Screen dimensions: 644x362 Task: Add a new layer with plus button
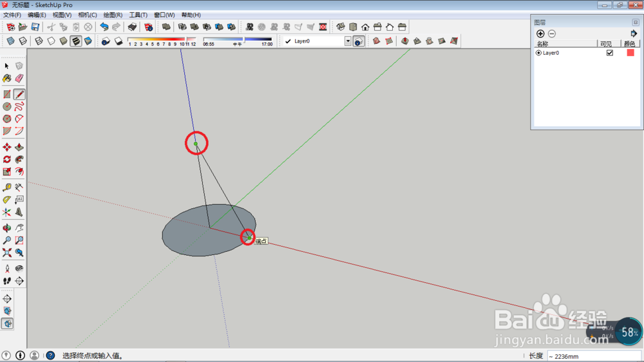(540, 33)
